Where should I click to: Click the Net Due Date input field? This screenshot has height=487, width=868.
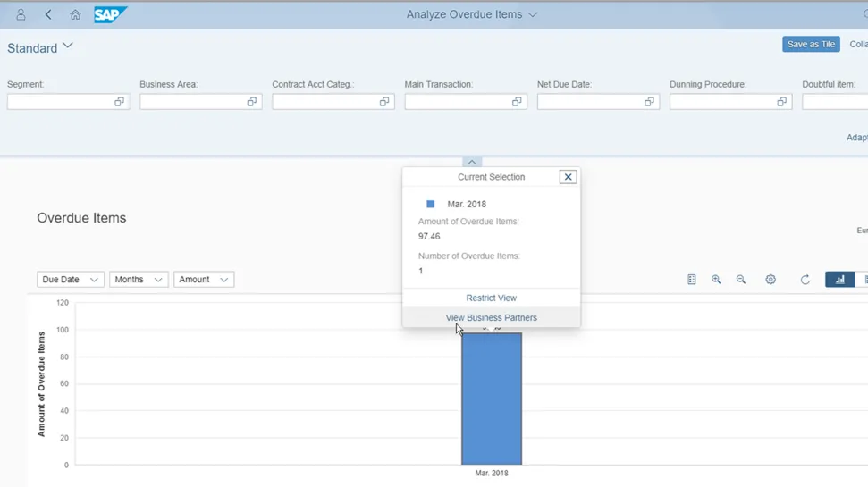pyautogui.click(x=589, y=102)
